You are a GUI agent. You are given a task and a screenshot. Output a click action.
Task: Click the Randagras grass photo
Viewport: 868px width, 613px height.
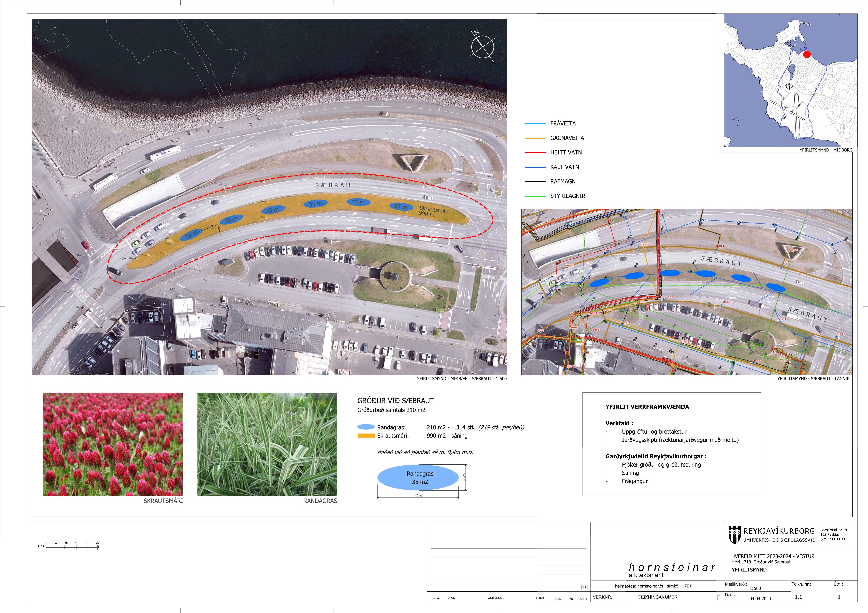pyautogui.click(x=267, y=444)
